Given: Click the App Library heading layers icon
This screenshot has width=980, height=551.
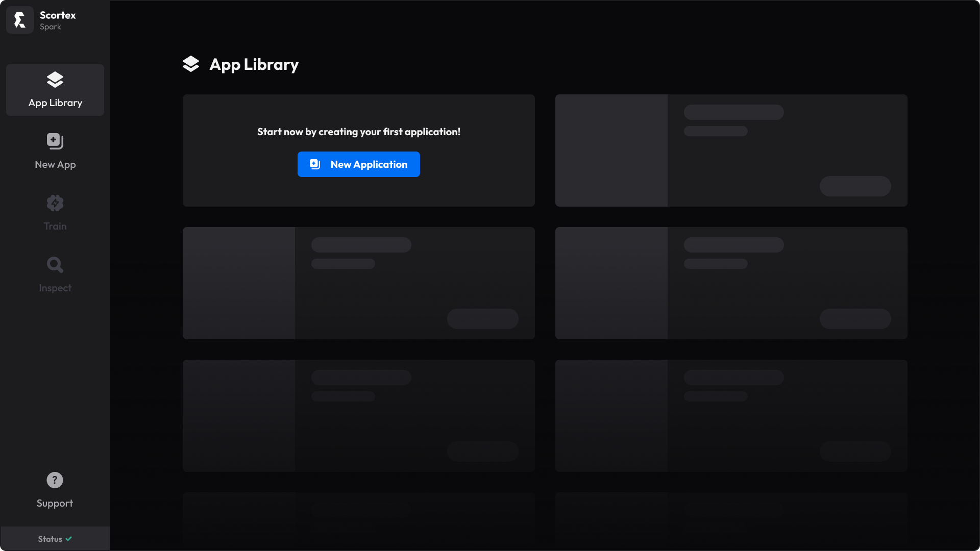Looking at the screenshot, I should click(x=191, y=64).
